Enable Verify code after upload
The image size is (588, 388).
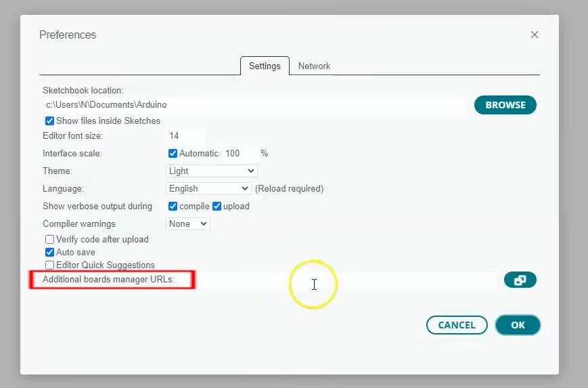[49, 240]
